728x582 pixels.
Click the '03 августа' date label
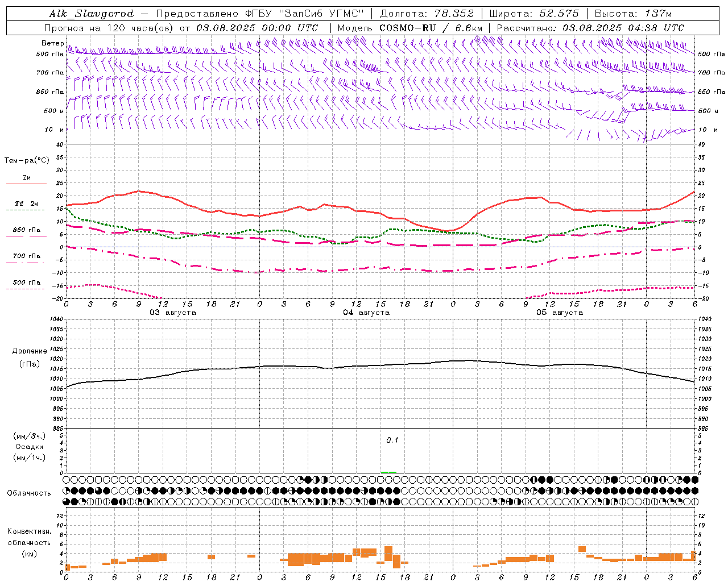click(x=173, y=313)
